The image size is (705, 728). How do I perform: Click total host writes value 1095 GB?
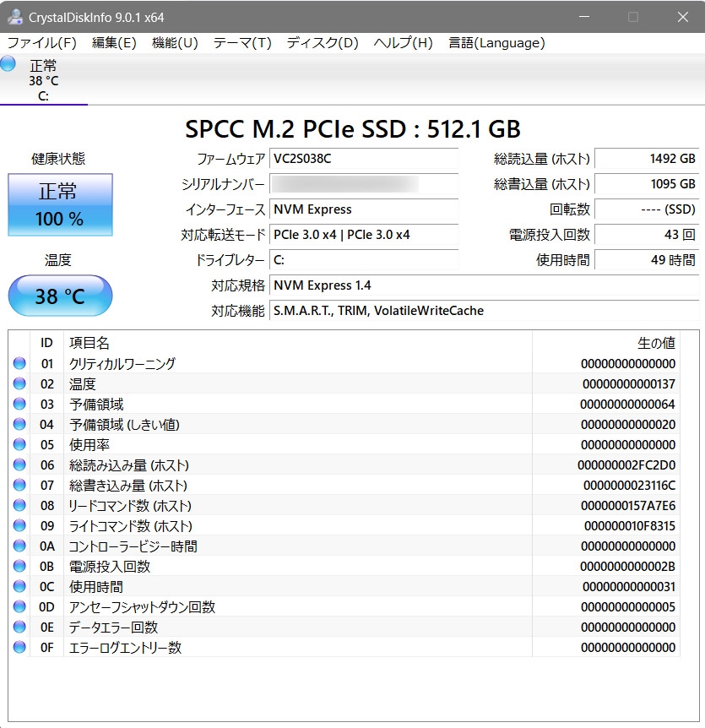tap(647, 184)
